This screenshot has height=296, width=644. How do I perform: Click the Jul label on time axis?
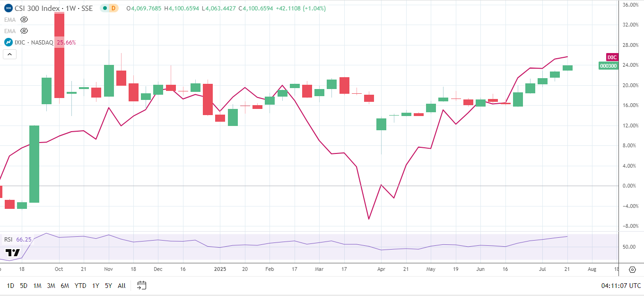[x=542, y=269]
